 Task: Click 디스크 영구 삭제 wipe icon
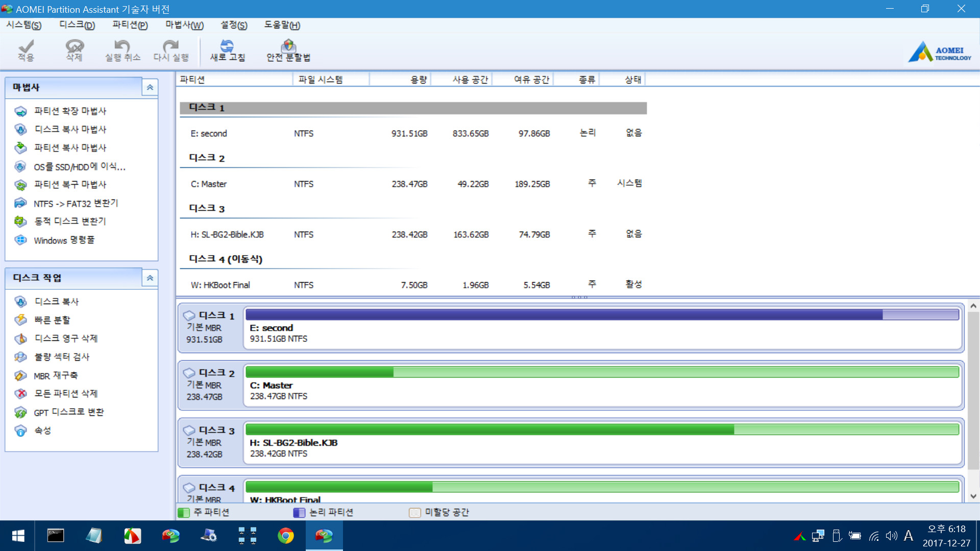tap(20, 338)
